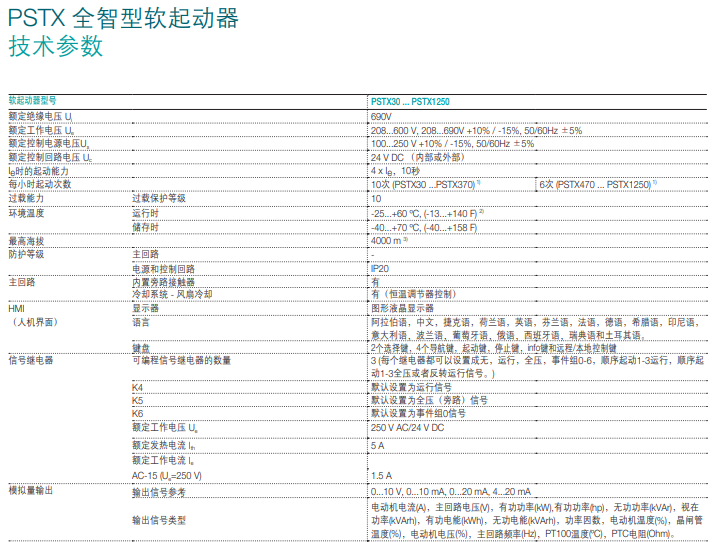This screenshot has height=542, width=713.
Task: Click the sub-label '语言'
Action: point(141,322)
